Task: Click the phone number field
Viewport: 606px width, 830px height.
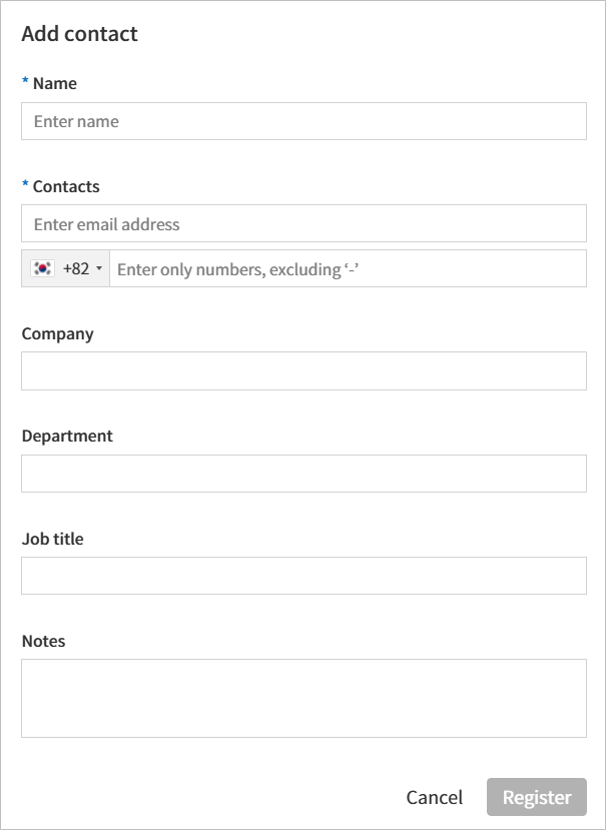Action: tap(350, 268)
